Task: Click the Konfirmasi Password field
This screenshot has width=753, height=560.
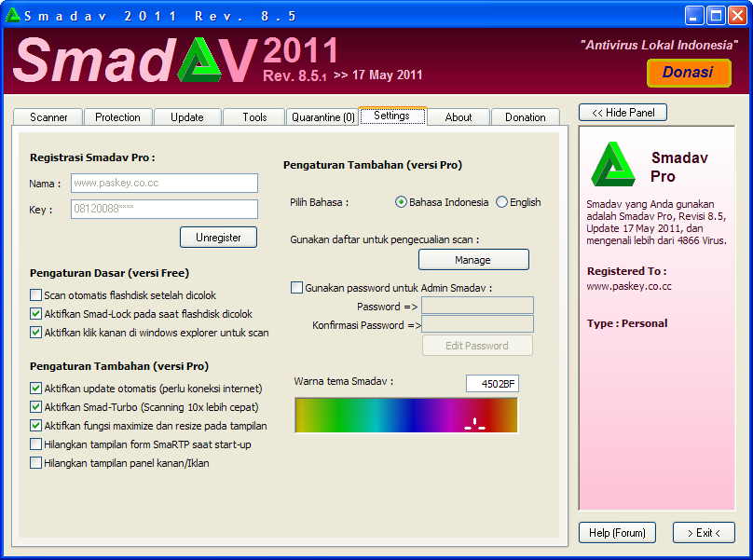Action: [477, 324]
